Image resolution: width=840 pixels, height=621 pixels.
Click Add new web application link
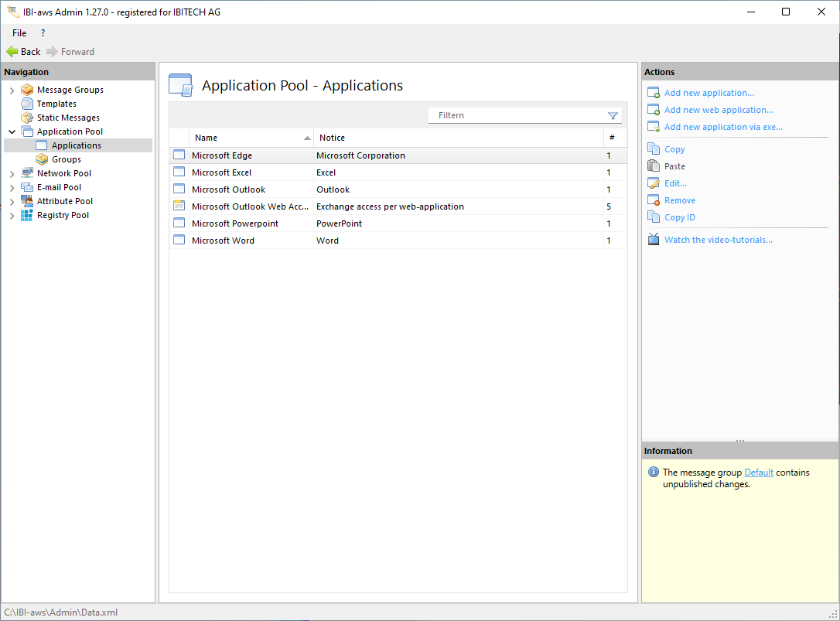(718, 110)
